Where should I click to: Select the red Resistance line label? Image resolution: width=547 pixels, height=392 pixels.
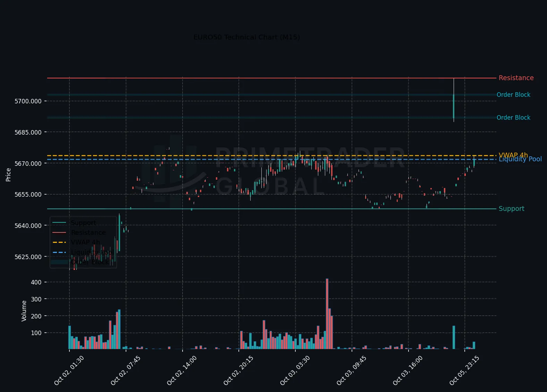(516, 78)
